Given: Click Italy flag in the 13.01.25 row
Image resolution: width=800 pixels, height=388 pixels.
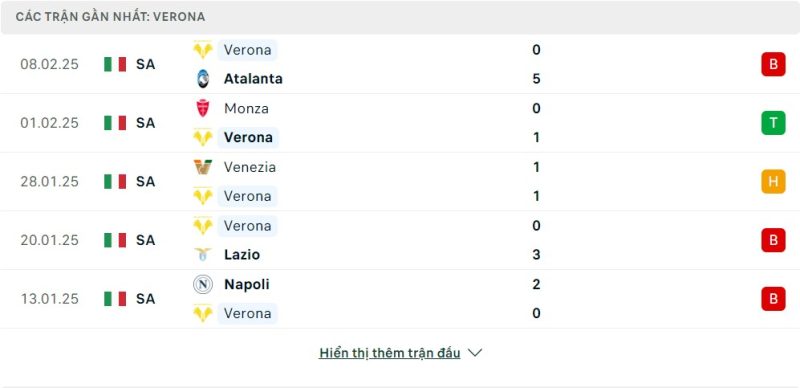Looking at the screenshot, I should (x=115, y=299).
